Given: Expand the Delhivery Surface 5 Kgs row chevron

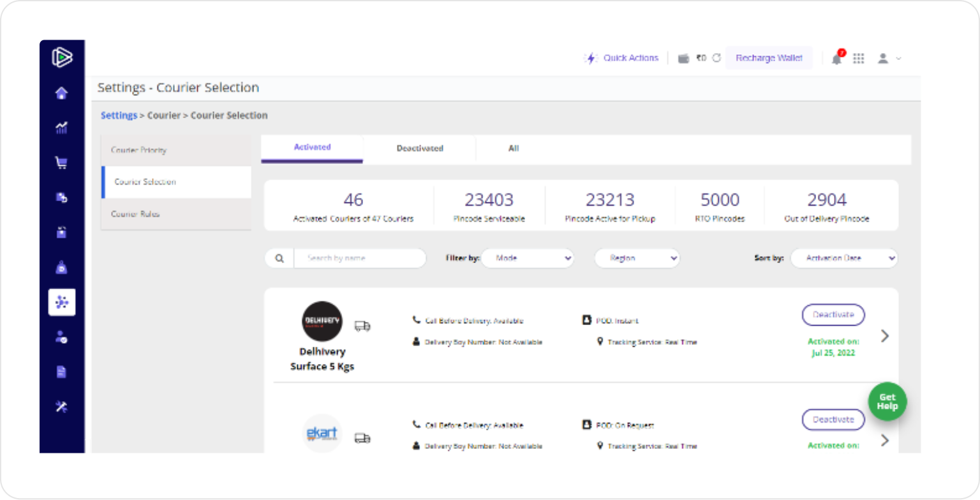Looking at the screenshot, I should (x=884, y=336).
